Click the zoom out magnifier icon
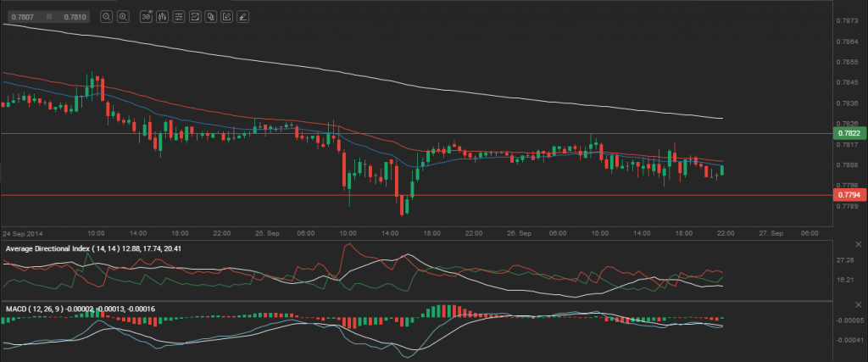Viewport: 868px width, 362px height. tap(106, 16)
